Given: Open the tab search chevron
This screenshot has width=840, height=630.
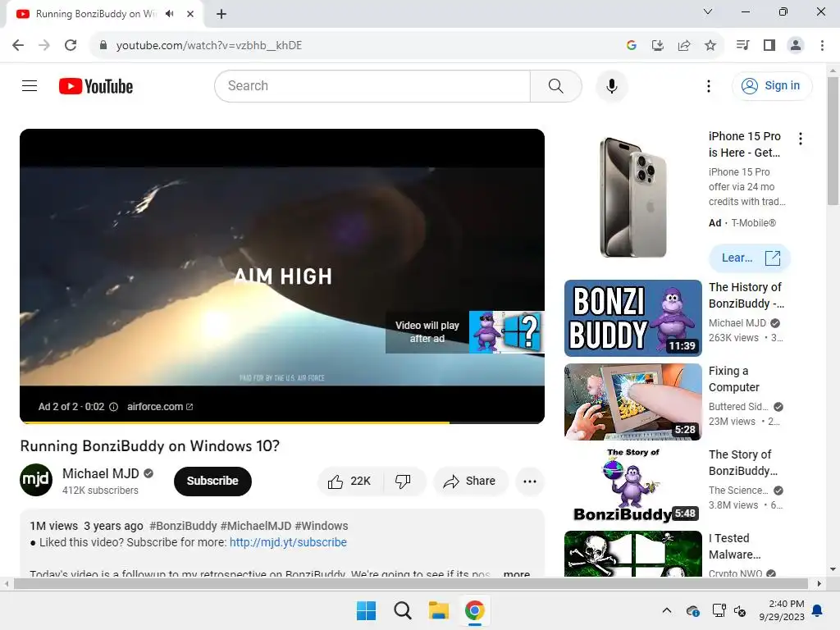Looking at the screenshot, I should (708, 11).
